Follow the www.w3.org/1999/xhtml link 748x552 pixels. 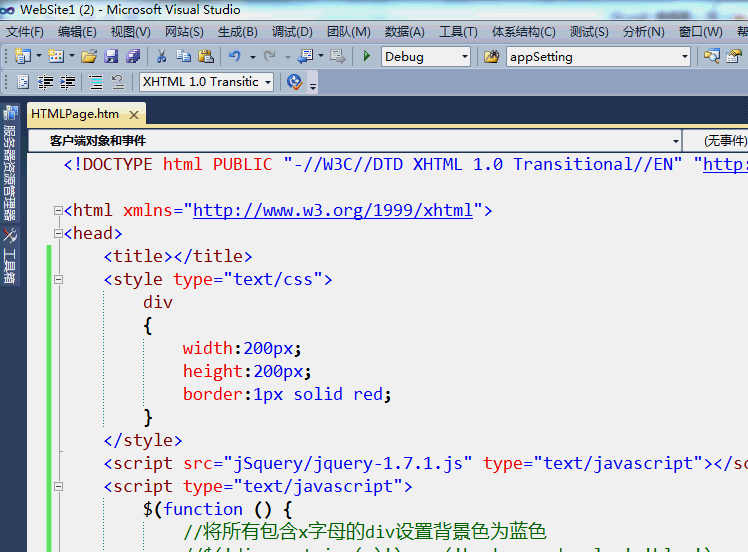tap(332, 210)
